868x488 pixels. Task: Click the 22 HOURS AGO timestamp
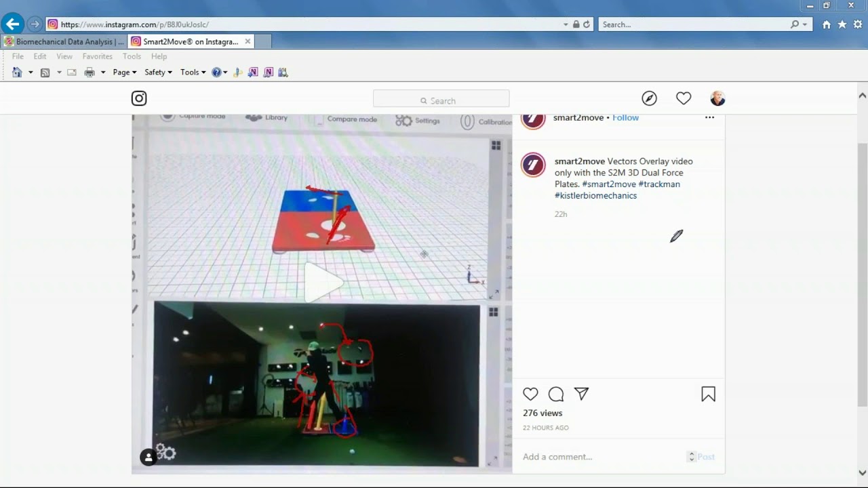[x=546, y=428]
